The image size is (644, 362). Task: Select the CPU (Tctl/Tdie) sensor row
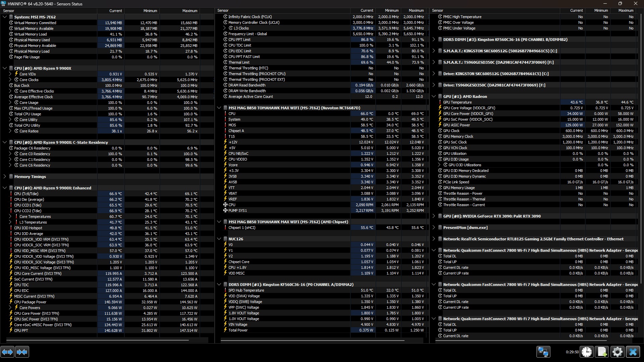coord(107,194)
